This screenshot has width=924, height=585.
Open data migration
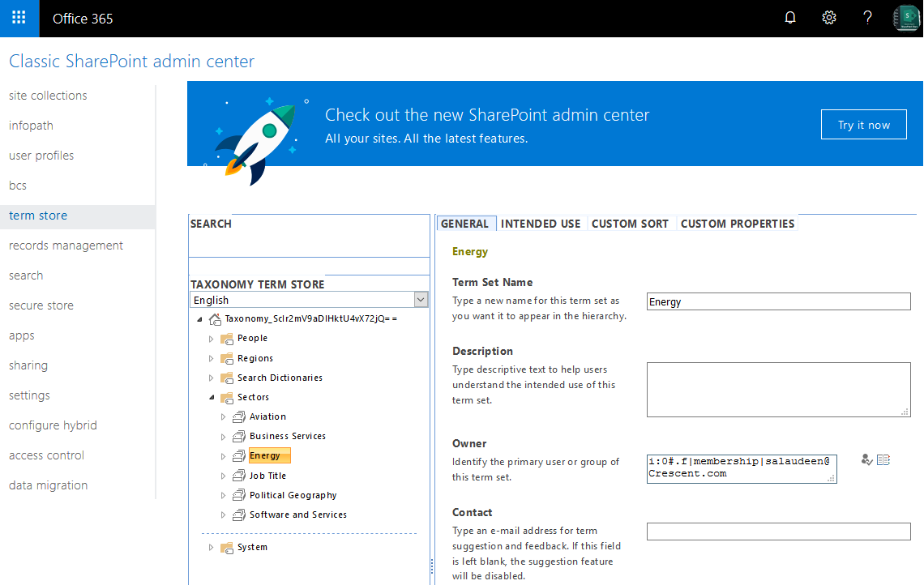(49, 485)
